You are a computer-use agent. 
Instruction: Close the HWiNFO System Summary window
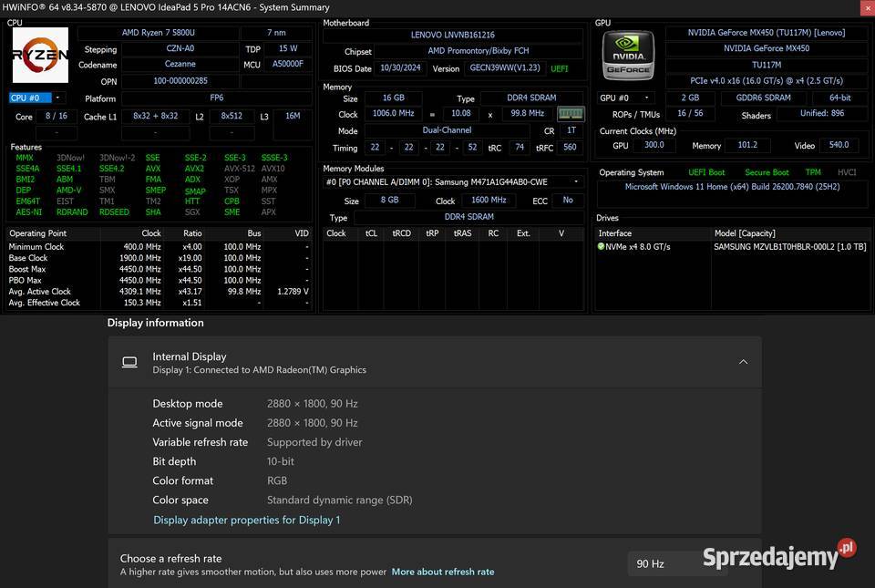tap(868, 7)
